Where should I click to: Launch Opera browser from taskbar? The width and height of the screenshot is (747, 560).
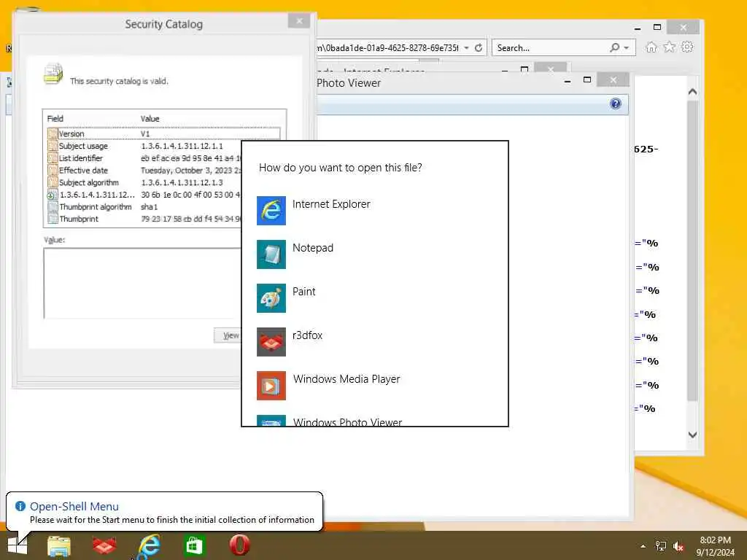click(x=239, y=545)
